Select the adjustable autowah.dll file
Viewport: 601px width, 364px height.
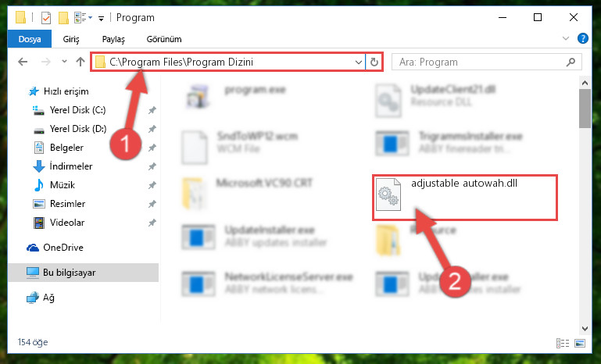coord(464,198)
